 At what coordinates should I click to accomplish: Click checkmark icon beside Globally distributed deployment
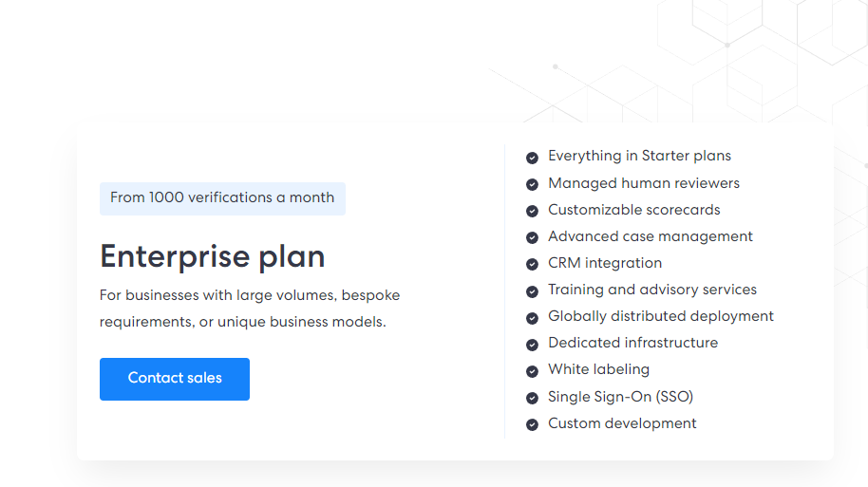tap(532, 317)
